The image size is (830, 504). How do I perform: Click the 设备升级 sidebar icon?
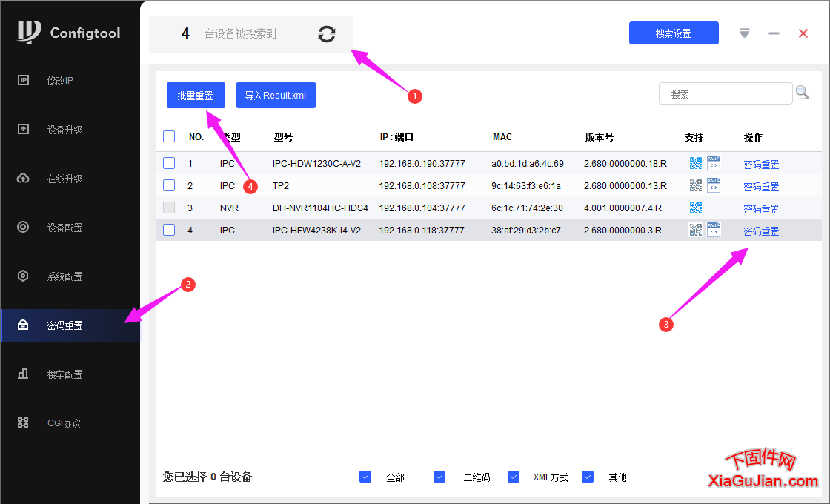[23, 129]
